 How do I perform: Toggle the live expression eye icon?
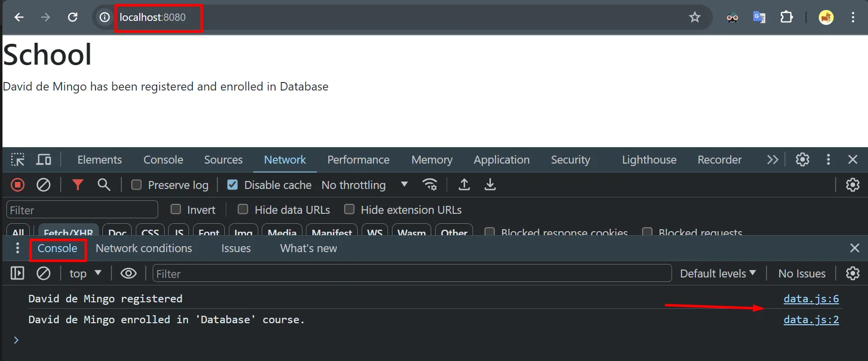coord(128,273)
